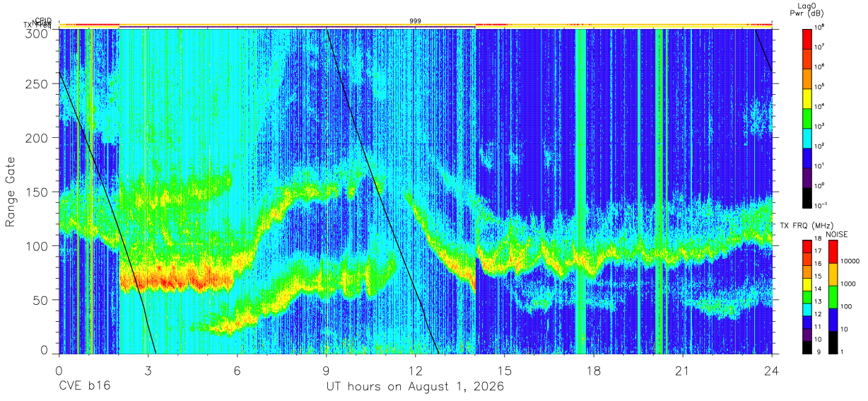
Task: Select the blue segment of the Lag0 power colorbar
Action: 807,157
